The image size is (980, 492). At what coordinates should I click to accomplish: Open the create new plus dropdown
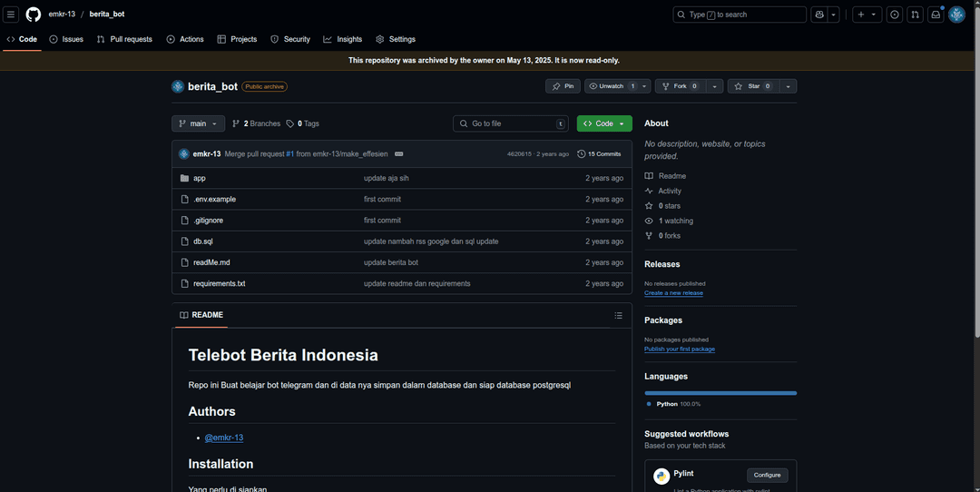click(867, 15)
